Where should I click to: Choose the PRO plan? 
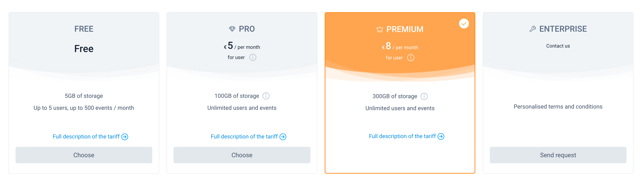(242, 155)
